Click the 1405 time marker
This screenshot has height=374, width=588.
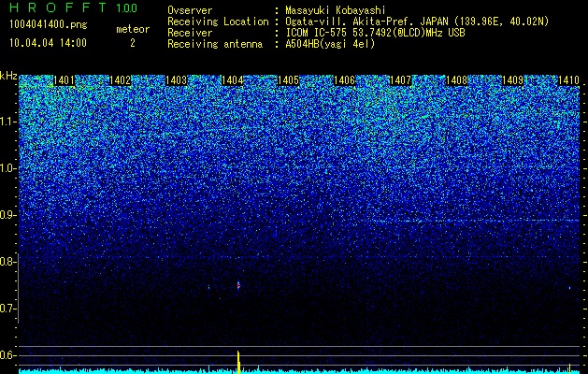[288, 80]
